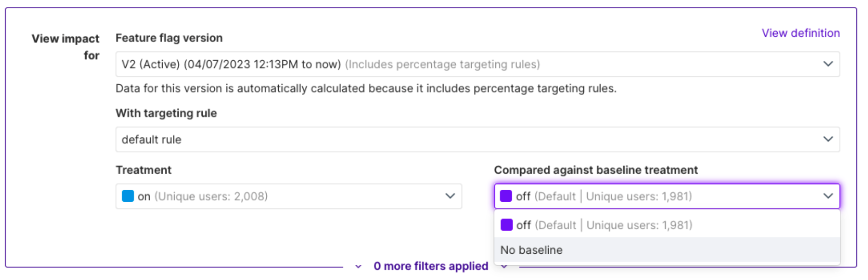Screen dimensions: 868x280
Task: Click the purple swatch in the 'off' list option
Action: point(506,225)
